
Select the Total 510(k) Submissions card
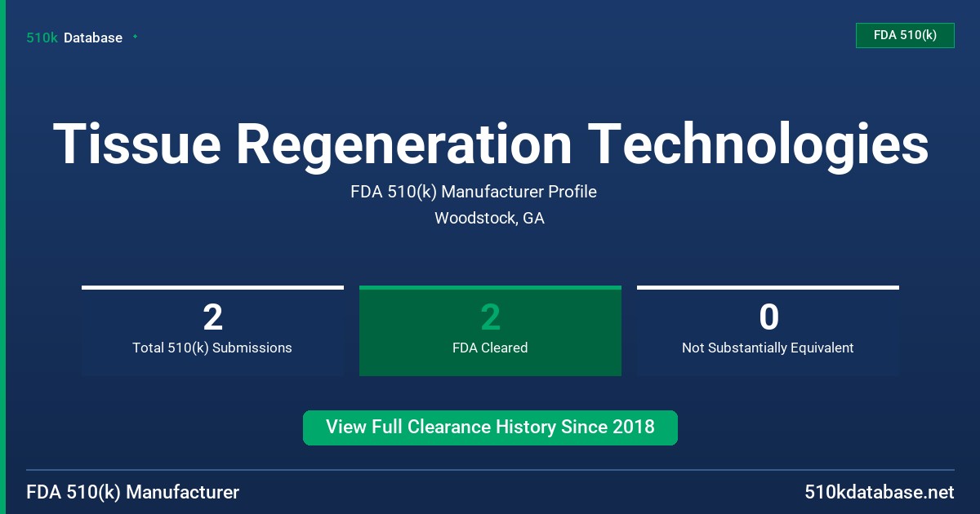(x=212, y=330)
